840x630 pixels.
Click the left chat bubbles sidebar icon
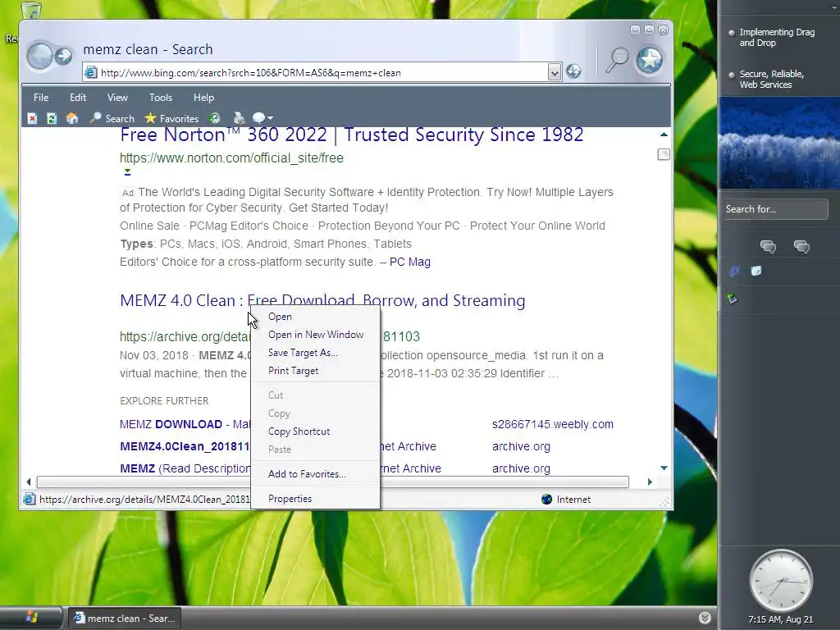tap(768, 246)
